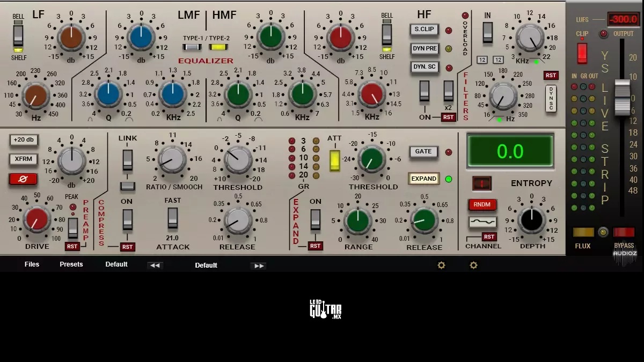The image size is (644, 362).
Task: Click the output fader handle
Action: click(623, 95)
